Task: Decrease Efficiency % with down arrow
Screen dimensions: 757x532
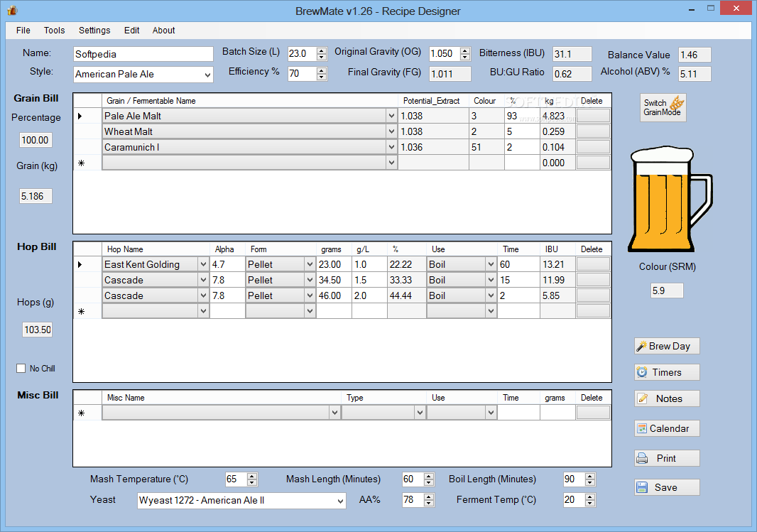Action: click(322, 77)
